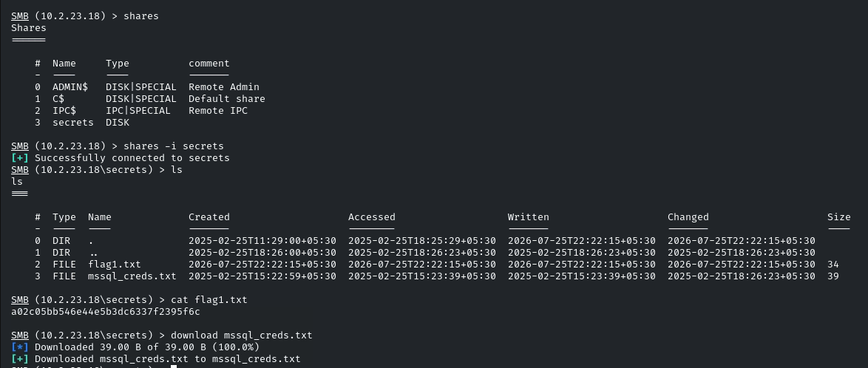Click the Changed column header
The image size is (868, 368).
[x=688, y=217]
